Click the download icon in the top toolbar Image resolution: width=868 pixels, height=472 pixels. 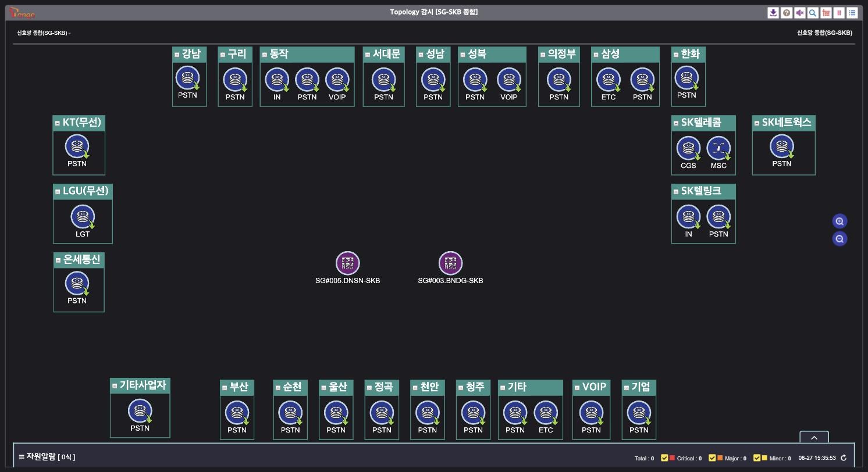[773, 13]
